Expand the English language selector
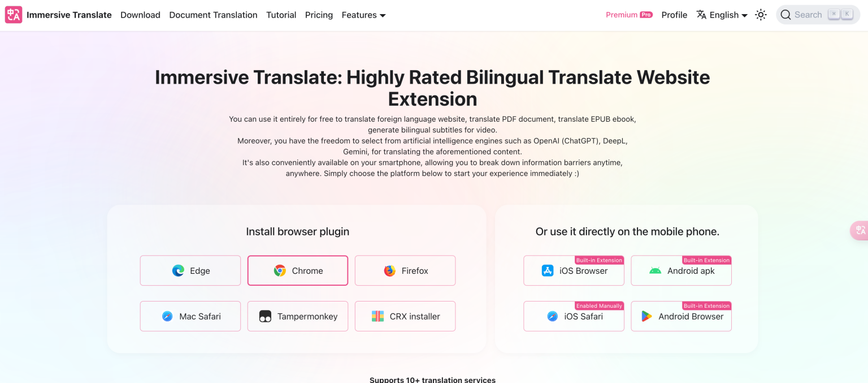Screen dimensions: 868x383 [722, 15]
